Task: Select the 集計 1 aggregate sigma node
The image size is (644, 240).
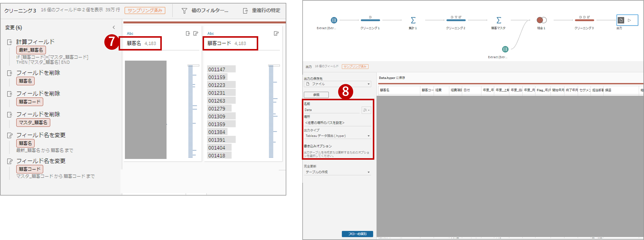Action: coord(413,20)
